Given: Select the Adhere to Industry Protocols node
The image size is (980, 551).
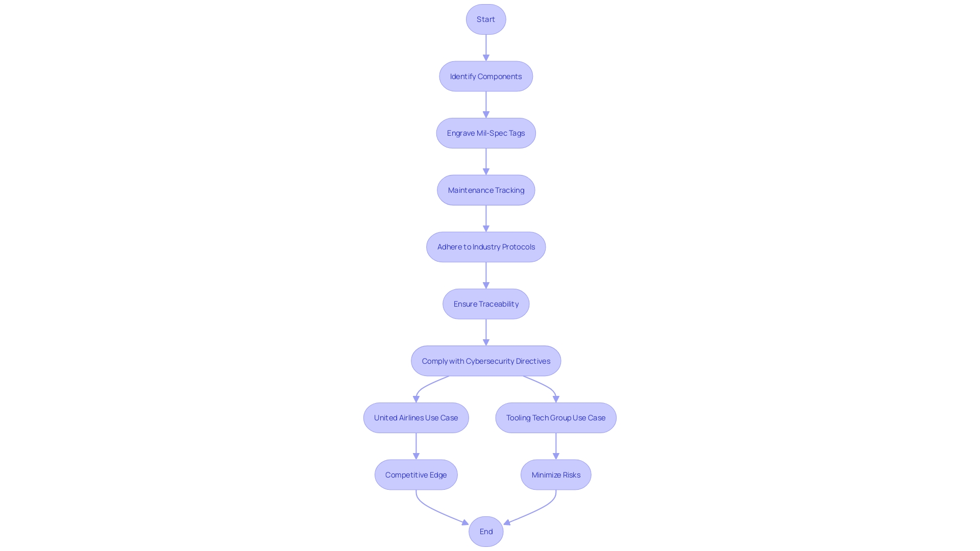Looking at the screenshot, I should [x=486, y=247].
